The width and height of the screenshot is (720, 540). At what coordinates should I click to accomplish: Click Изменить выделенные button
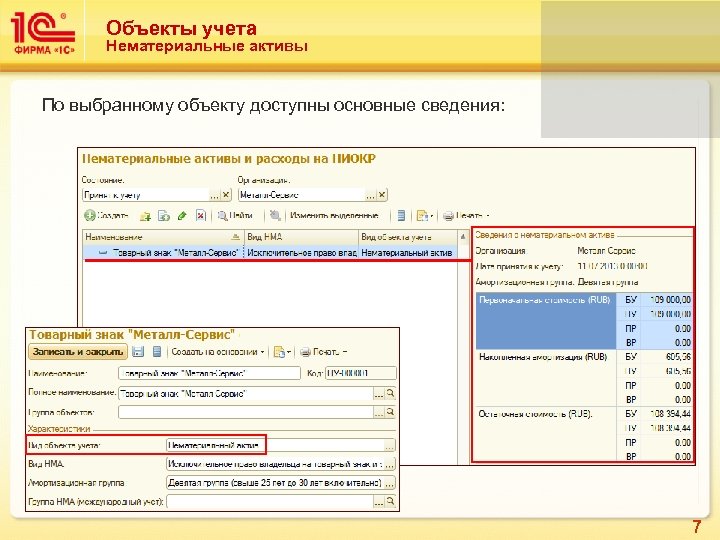click(x=334, y=215)
